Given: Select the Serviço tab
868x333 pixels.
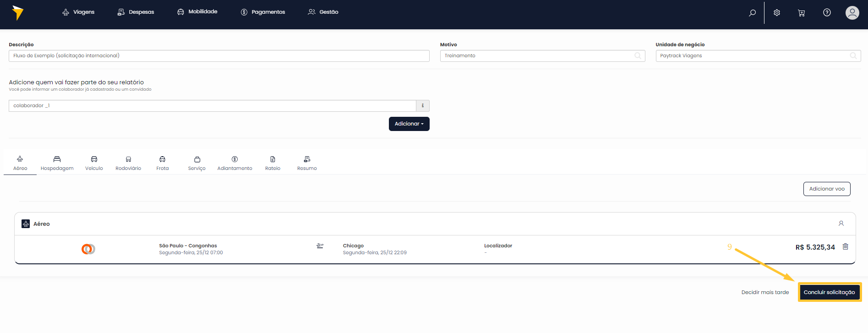Looking at the screenshot, I should [x=197, y=163].
